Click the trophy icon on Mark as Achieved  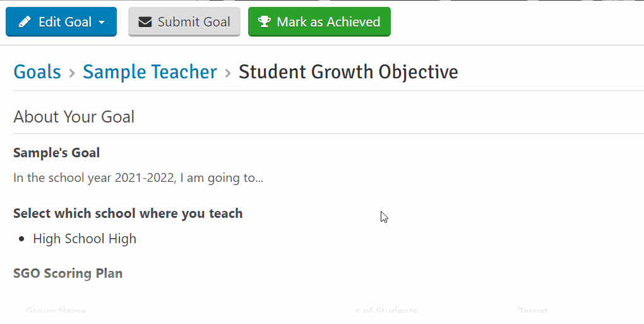(264, 21)
